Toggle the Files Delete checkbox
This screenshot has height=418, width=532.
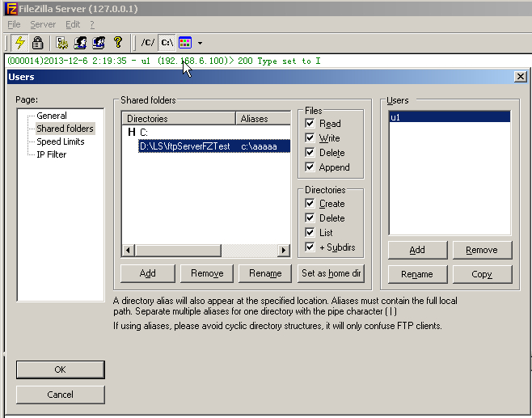pyautogui.click(x=310, y=152)
